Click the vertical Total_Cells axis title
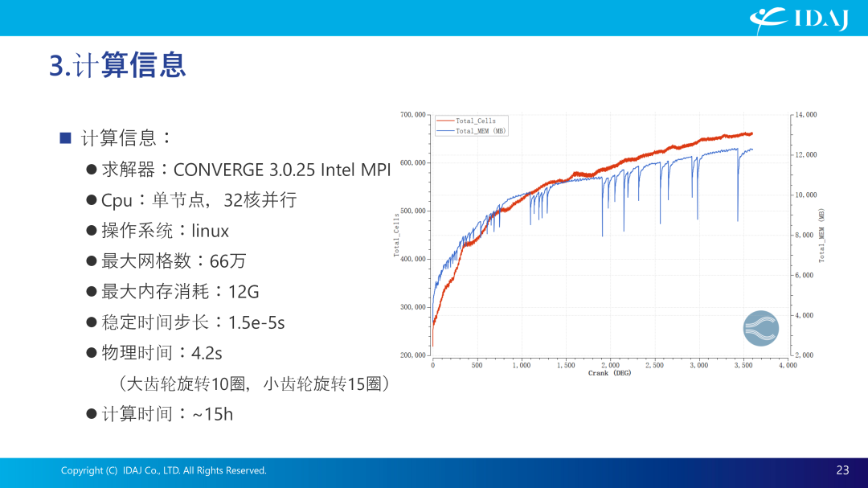868x488 pixels. click(396, 236)
